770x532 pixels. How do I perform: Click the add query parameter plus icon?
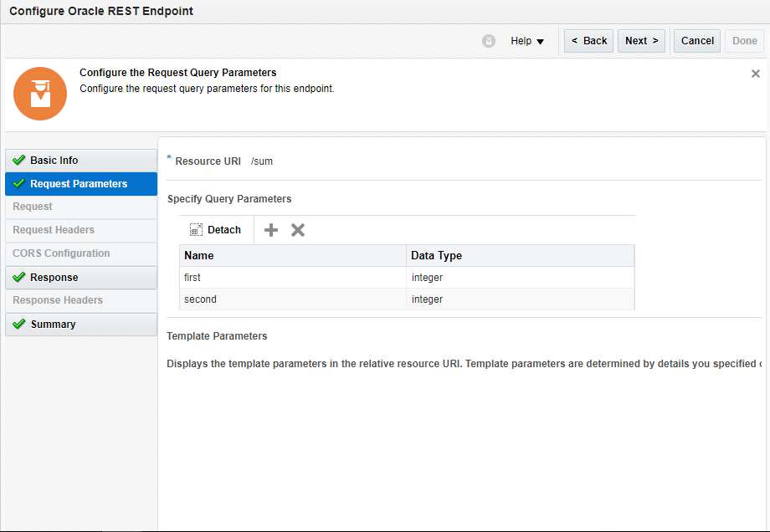[x=271, y=230]
